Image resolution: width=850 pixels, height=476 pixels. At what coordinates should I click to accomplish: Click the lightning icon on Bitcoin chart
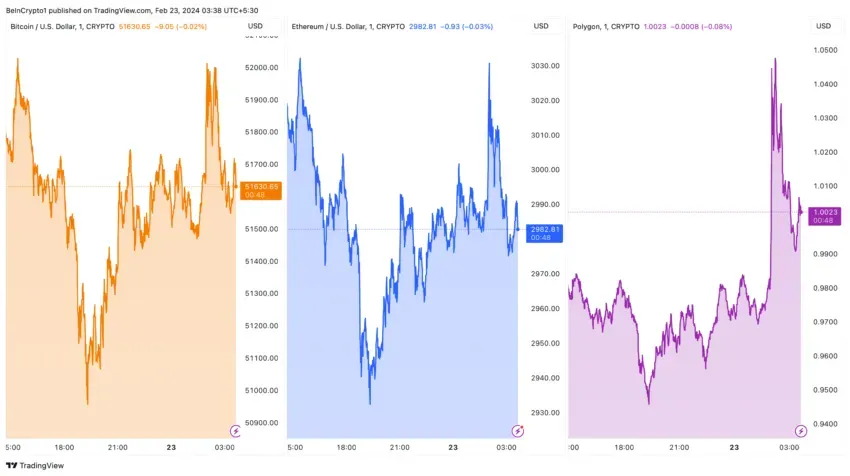click(x=235, y=431)
